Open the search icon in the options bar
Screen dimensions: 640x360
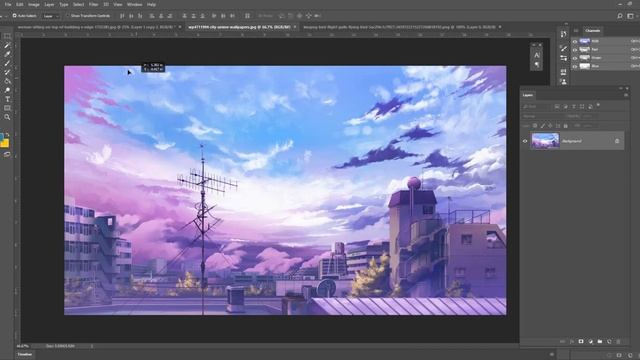620,16
